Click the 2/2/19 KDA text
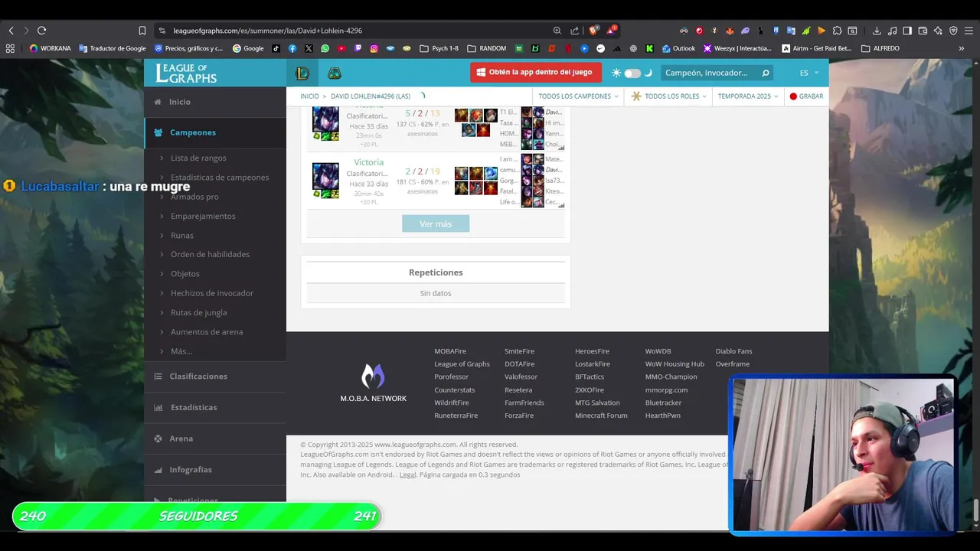The height and width of the screenshot is (551, 980). tap(423, 171)
